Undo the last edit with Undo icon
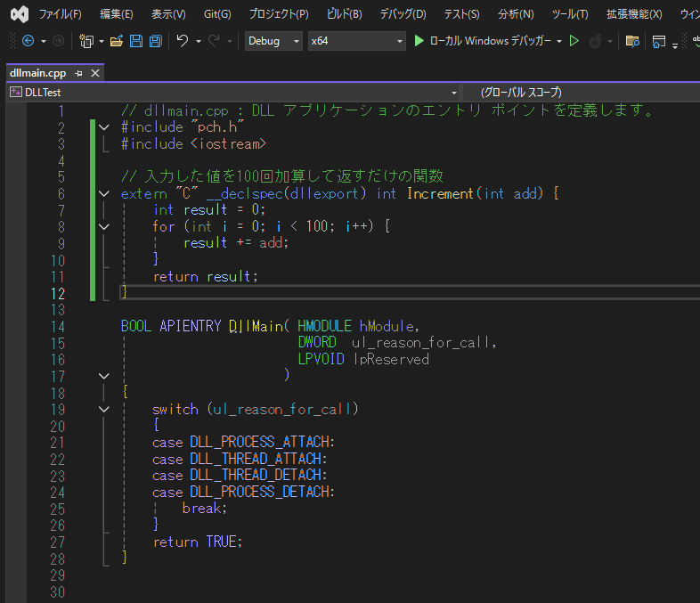The height and width of the screenshot is (603, 700). (183, 41)
